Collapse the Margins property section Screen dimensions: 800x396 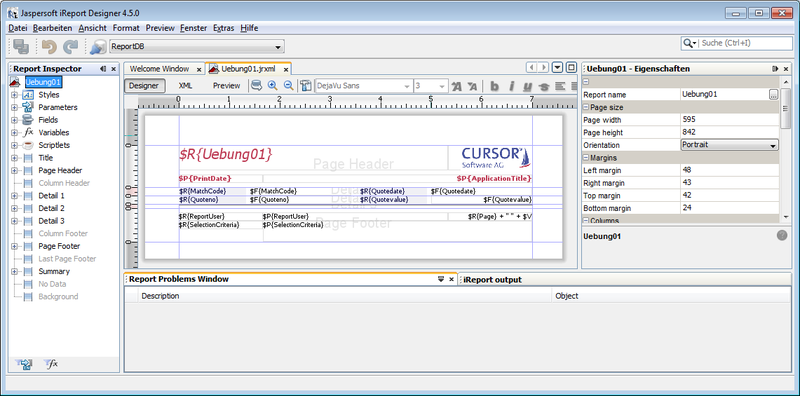(x=586, y=158)
